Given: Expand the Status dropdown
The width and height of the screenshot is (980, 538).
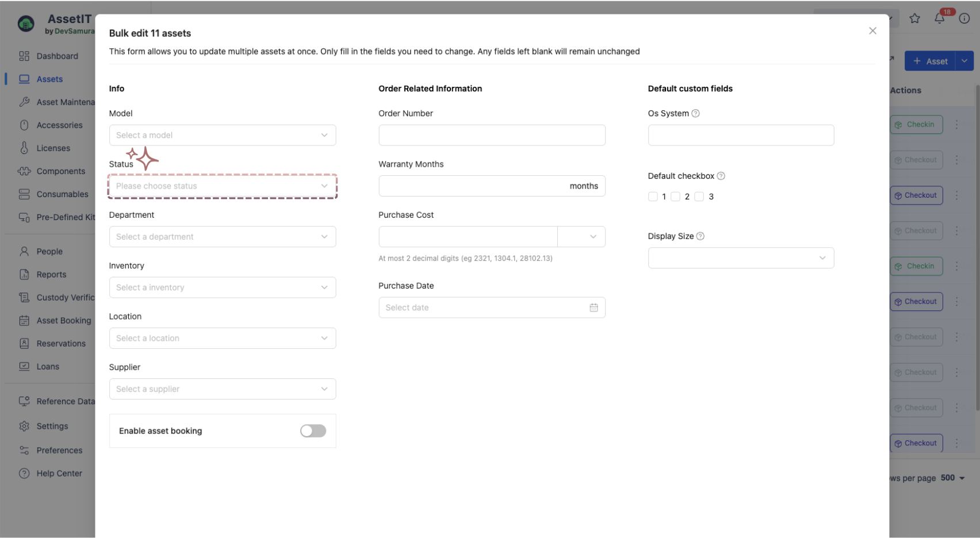Looking at the screenshot, I should [222, 186].
